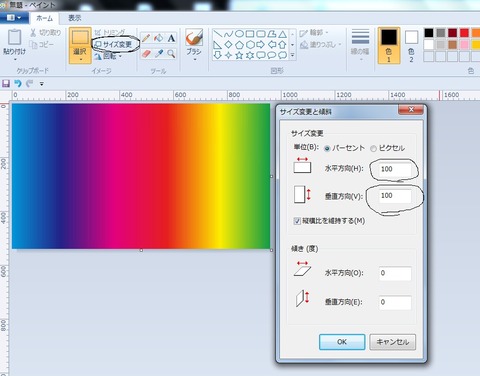The image size is (480, 376).
Task: Pick the red color swatch in palette
Action: click(464, 33)
